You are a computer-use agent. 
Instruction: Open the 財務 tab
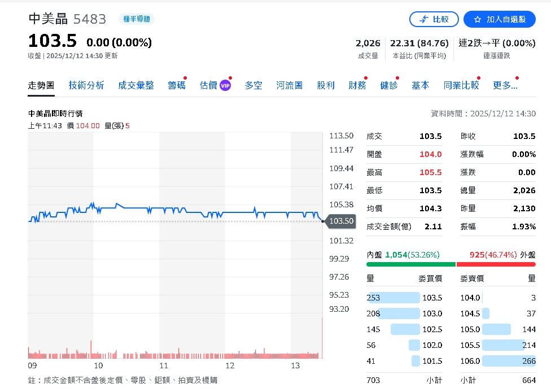click(x=357, y=85)
